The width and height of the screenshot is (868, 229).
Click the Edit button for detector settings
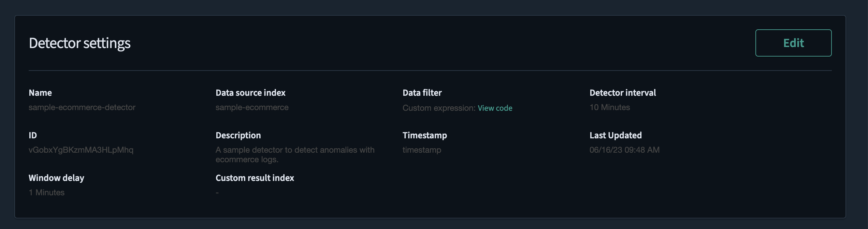(x=793, y=43)
